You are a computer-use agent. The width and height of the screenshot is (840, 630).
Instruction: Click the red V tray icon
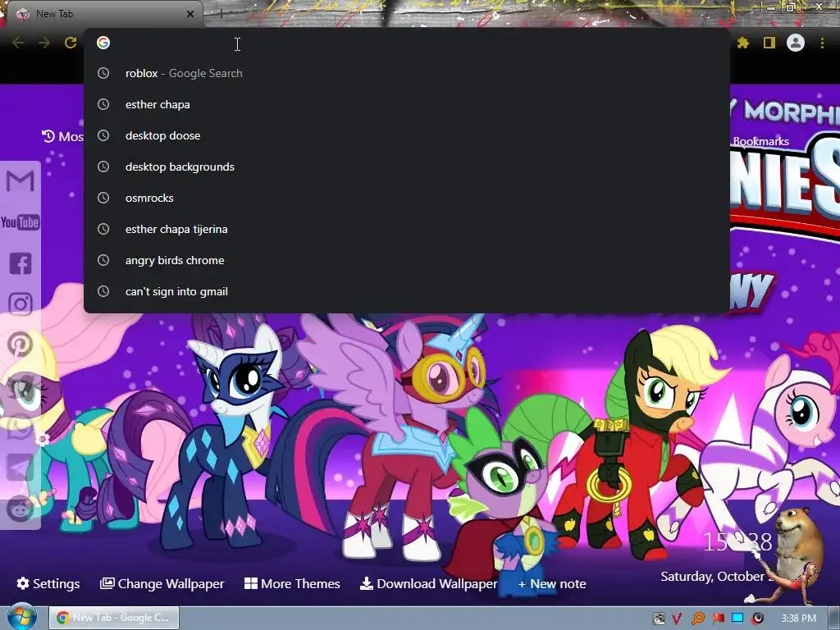[677, 619]
